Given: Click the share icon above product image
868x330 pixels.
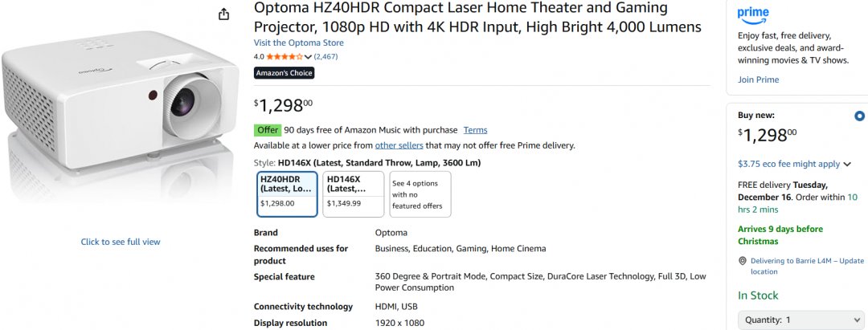Looking at the screenshot, I should [x=224, y=14].
